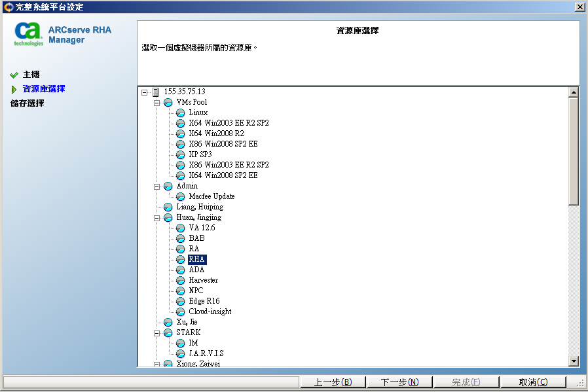The height and width of the screenshot is (392, 588).
Task: Select the 資源庫選擇 wizard step
Action: coord(44,89)
